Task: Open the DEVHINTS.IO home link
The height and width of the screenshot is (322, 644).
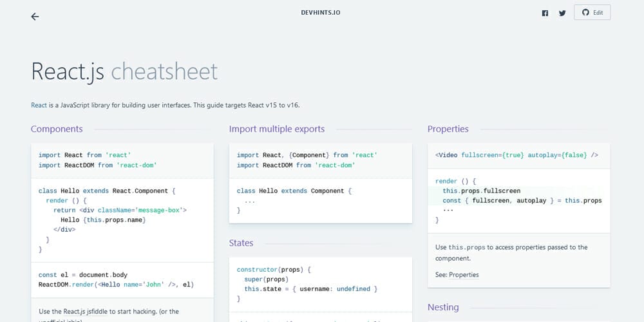Action: tap(321, 13)
